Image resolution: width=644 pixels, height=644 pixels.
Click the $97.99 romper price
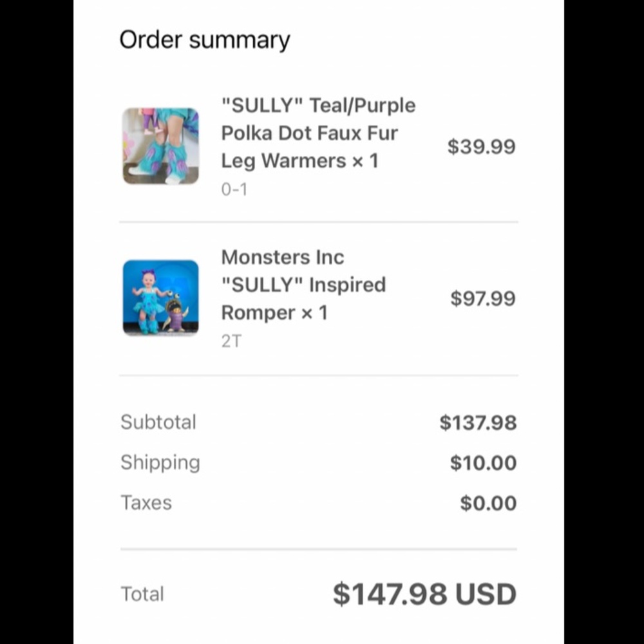coord(483,299)
